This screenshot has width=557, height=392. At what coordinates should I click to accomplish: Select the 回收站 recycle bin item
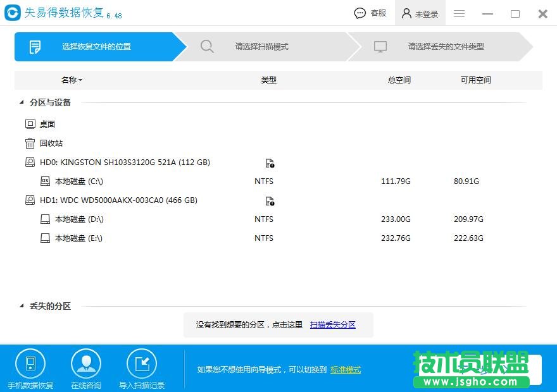pyautogui.click(x=51, y=143)
